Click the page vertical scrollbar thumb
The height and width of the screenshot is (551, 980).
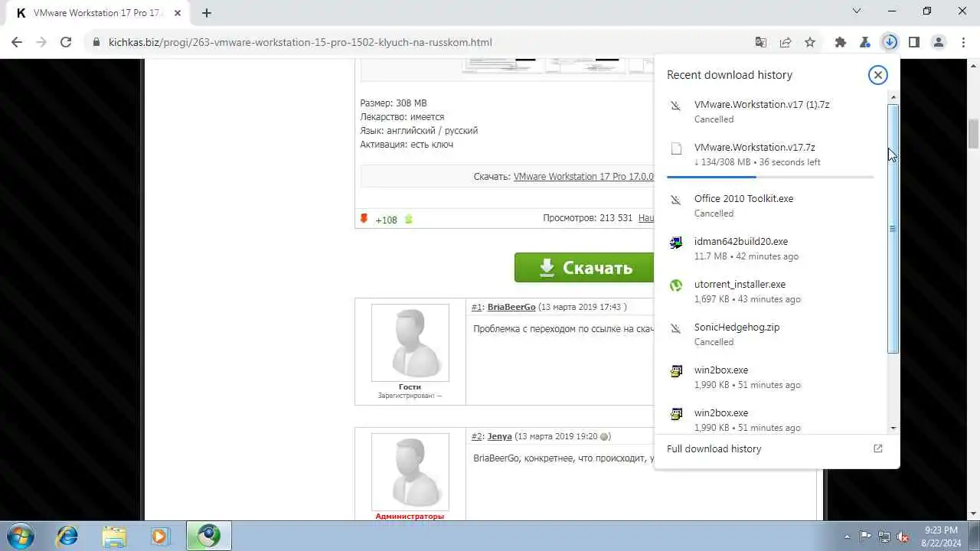point(973,135)
